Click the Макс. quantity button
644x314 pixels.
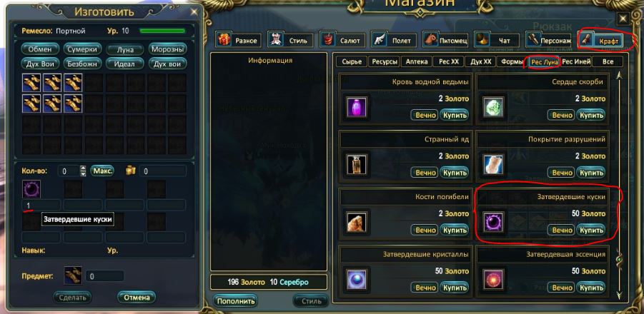[x=102, y=171]
